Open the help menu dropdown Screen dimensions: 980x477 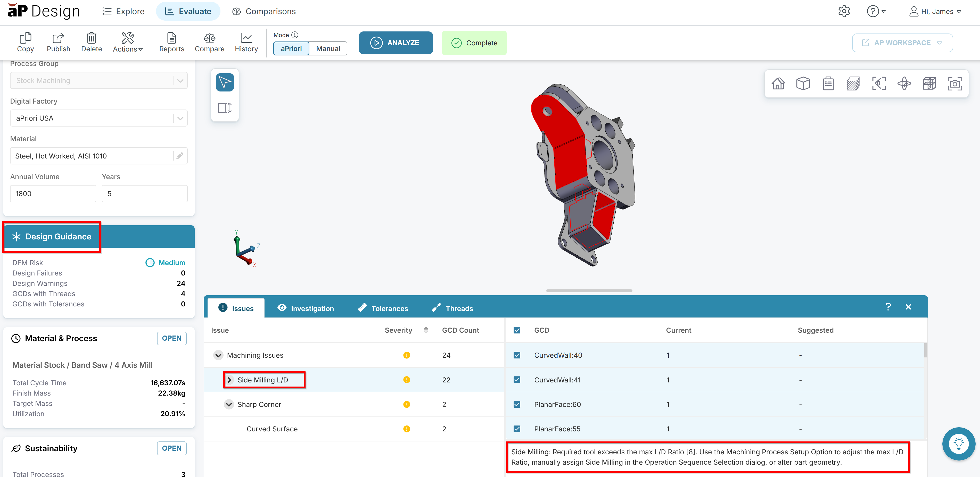[876, 11]
